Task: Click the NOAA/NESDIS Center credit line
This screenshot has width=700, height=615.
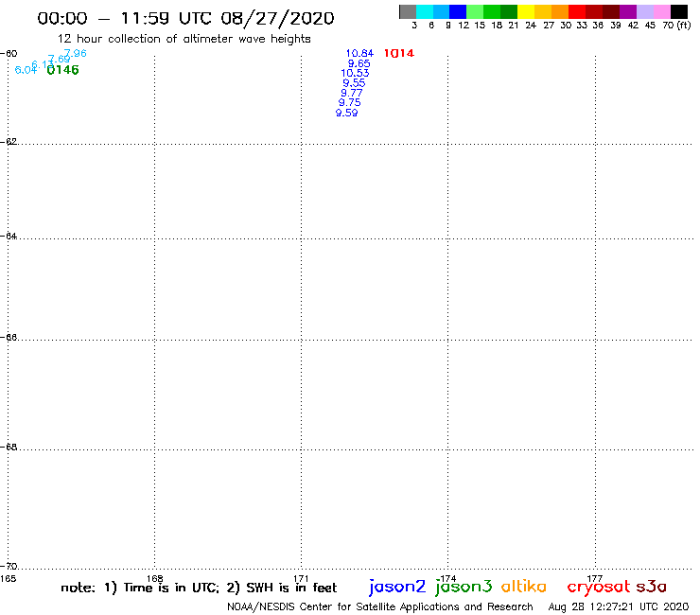Action: (x=380, y=607)
